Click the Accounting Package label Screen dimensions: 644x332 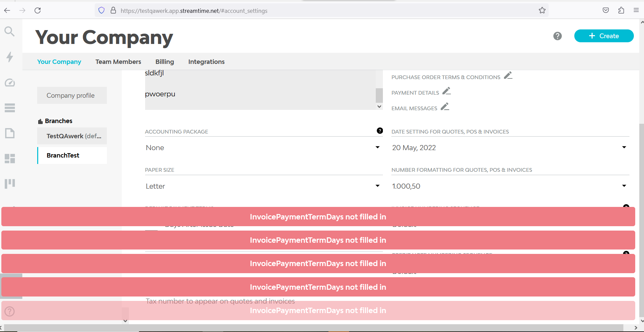tap(177, 132)
